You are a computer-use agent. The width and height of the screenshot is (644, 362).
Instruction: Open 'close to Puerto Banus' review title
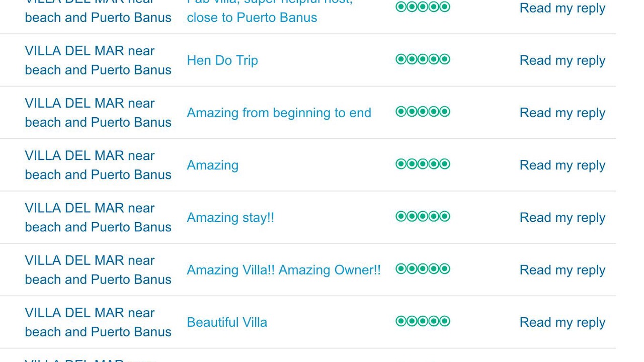pos(252,17)
